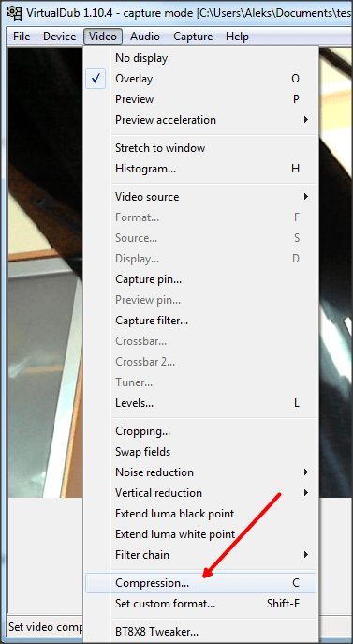Screen dimensions: 353x644
Task: Expand Filter chain submenu
Action: [200, 555]
